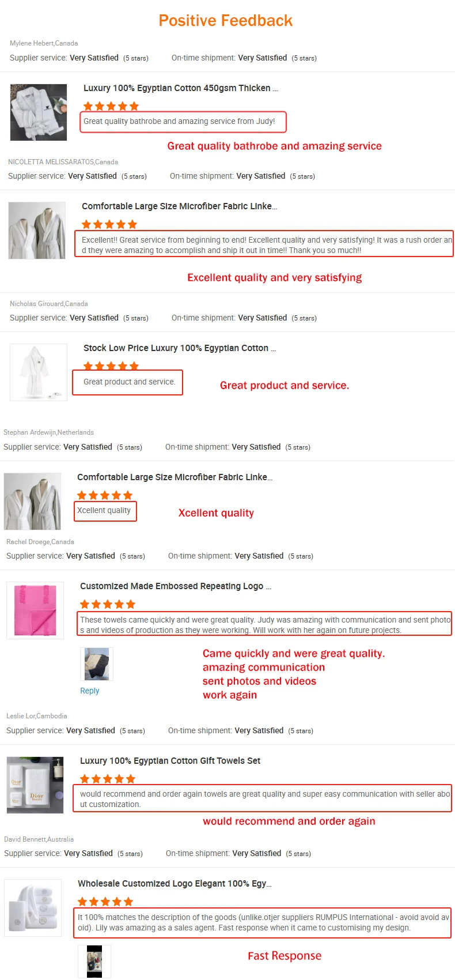Open the pink embossed towel thumbnail
Viewport: 455px width, 980px height.
point(35,610)
